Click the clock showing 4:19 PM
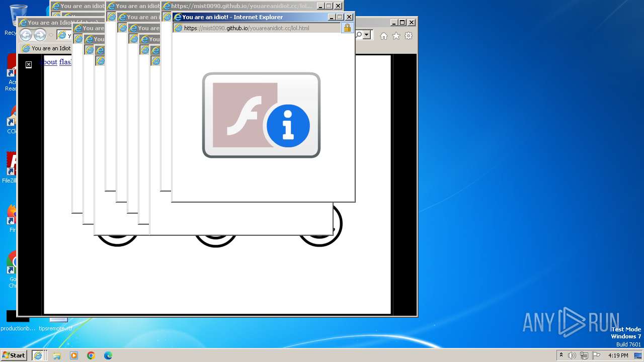644x362 pixels. (x=618, y=355)
